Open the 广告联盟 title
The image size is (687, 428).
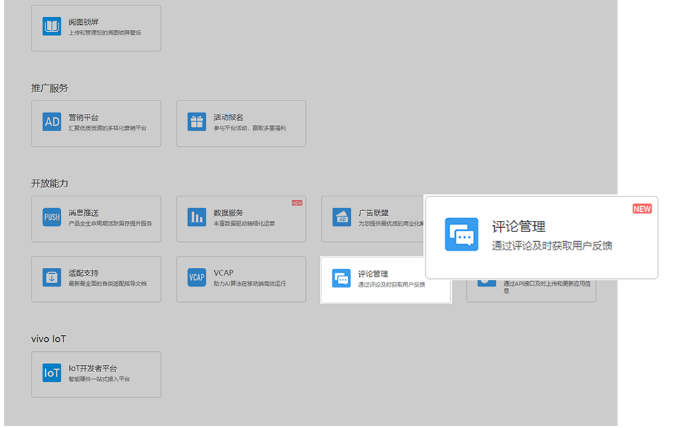click(373, 213)
